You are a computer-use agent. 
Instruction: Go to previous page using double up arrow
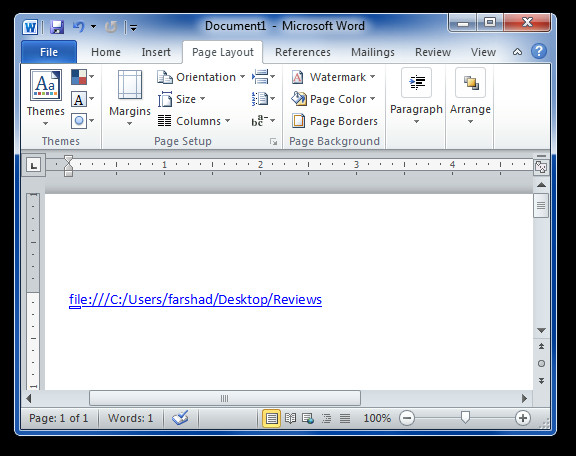pyautogui.click(x=541, y=346)
